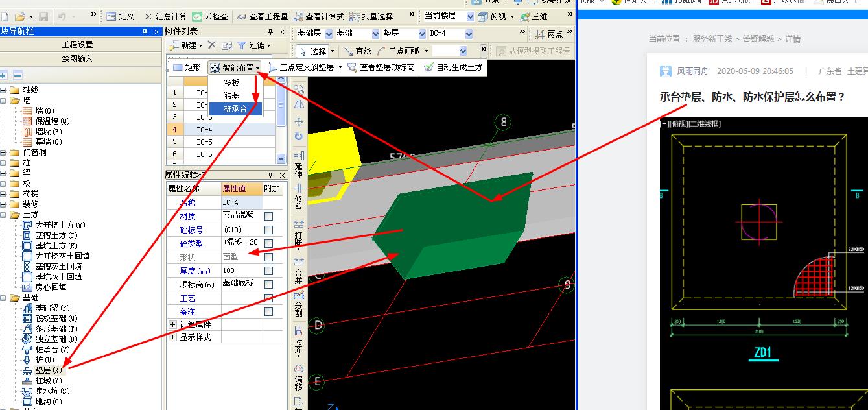Click 答疑解惑 breadcrumb link in browser
The height and width of the screenshot is (410, 868).
click(x=758, y=39)
